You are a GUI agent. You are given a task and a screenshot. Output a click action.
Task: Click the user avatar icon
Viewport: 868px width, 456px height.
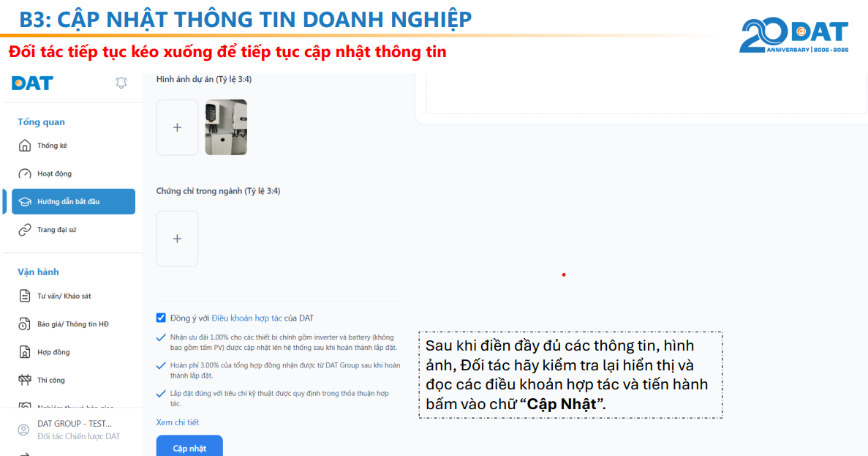23,430
